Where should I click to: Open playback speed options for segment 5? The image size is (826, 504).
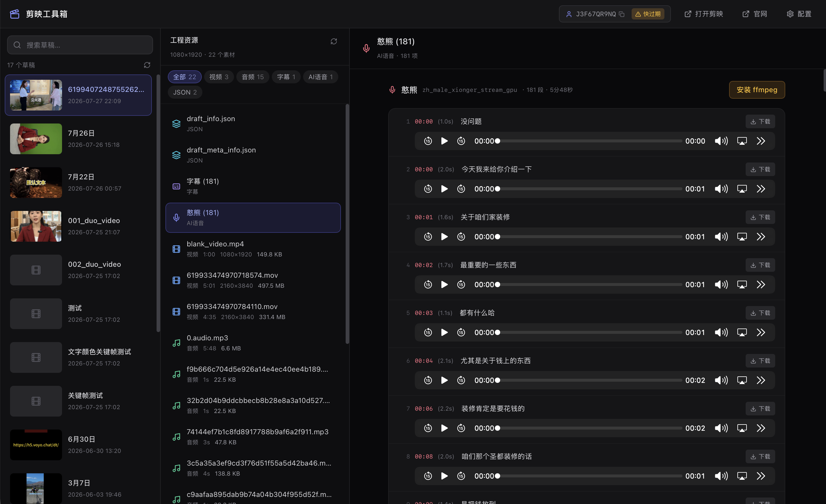pos(761,332)
